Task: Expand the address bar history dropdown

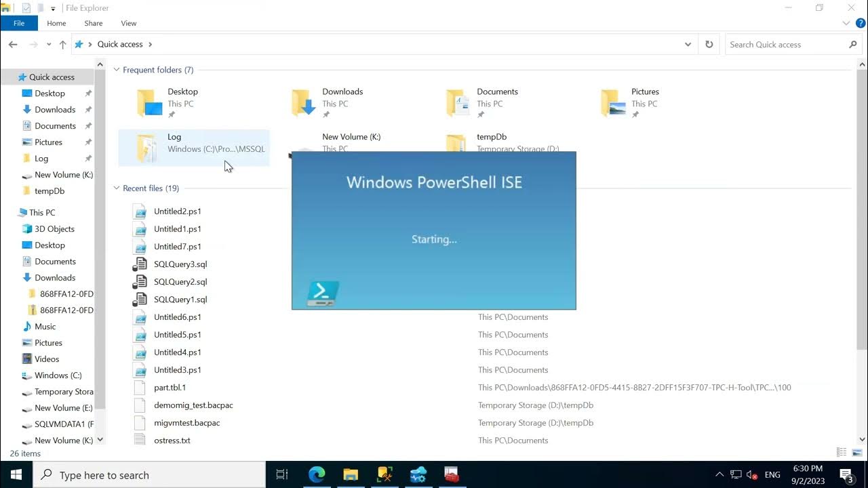Action: click(x=688, y=45)
